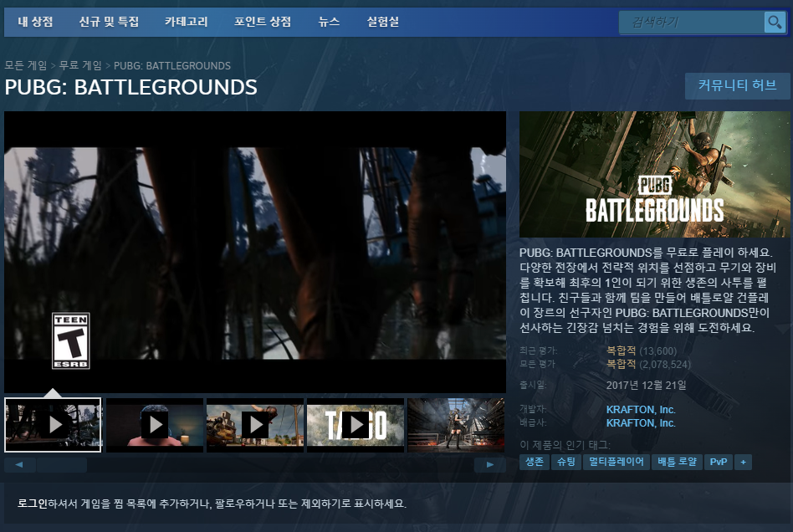
Task: Select the 배틀 로얄 tag
Action: [677, 462]
